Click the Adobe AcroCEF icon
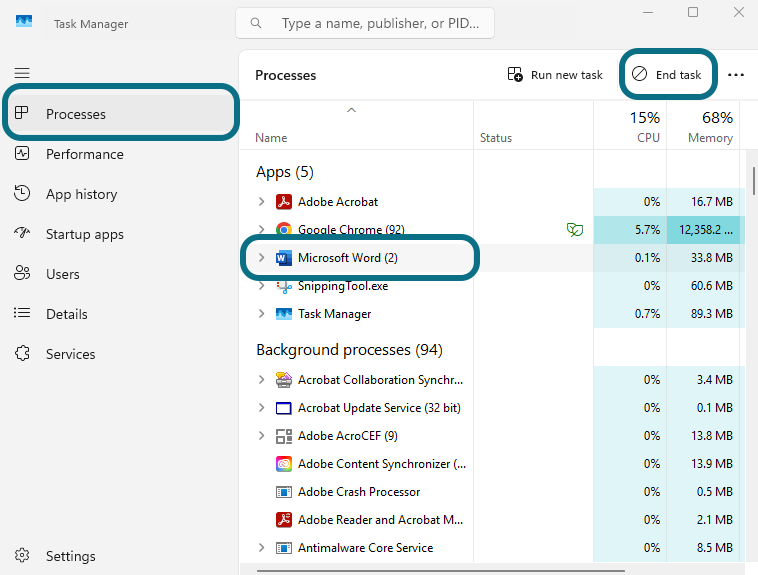Image resolution: width=758 pixels, height=575 pixels. point(284,436)
